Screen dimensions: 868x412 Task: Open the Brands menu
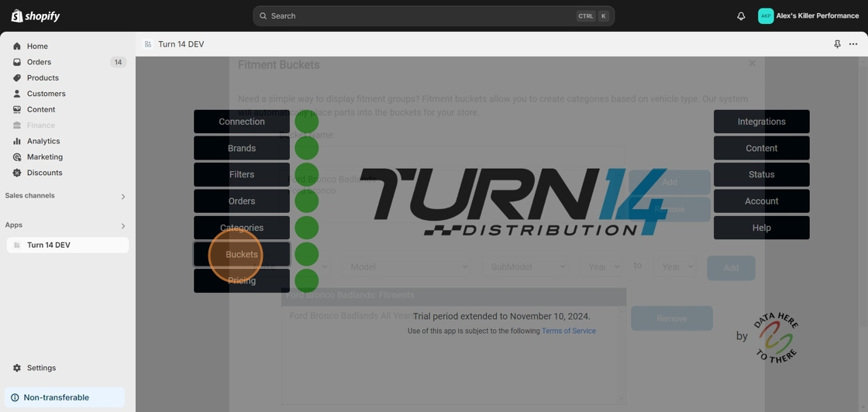point(241,148)
